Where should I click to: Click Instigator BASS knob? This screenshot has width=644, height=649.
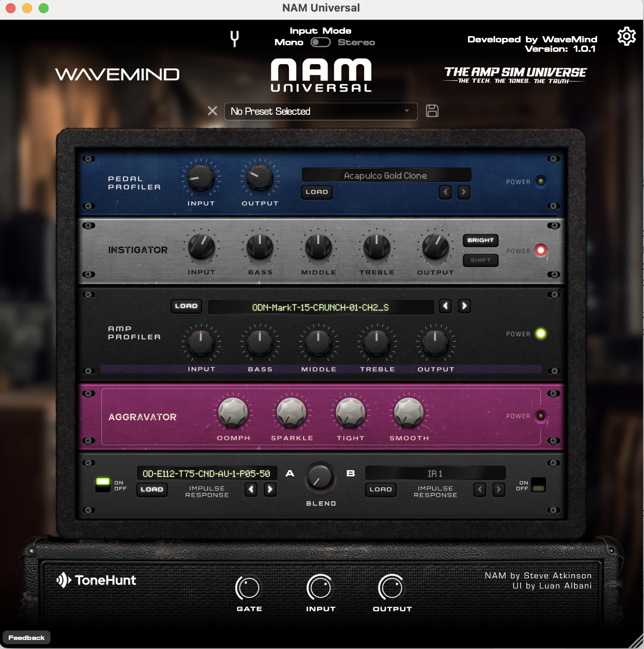[260, 247]
